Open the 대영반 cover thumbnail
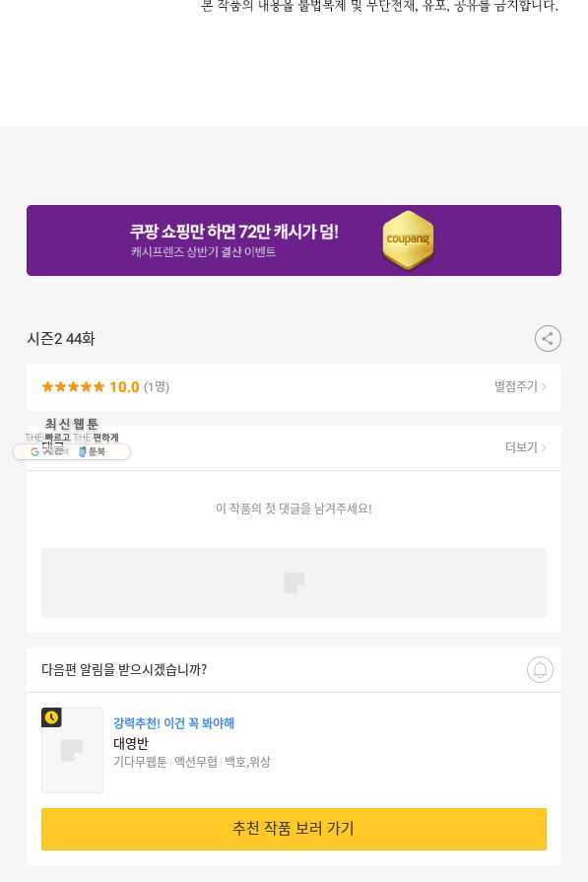Image resolution: width=588 pixels, height=882 pixels. tap(73, 750)
